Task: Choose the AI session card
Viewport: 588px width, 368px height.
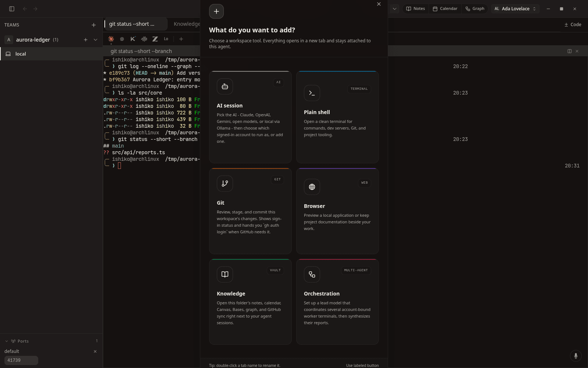Action: (x=250, y=117)
